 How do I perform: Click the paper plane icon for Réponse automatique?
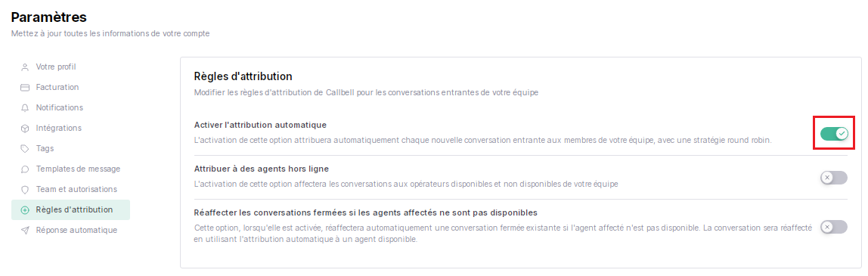pyautogui.click(x=24, y=230)
